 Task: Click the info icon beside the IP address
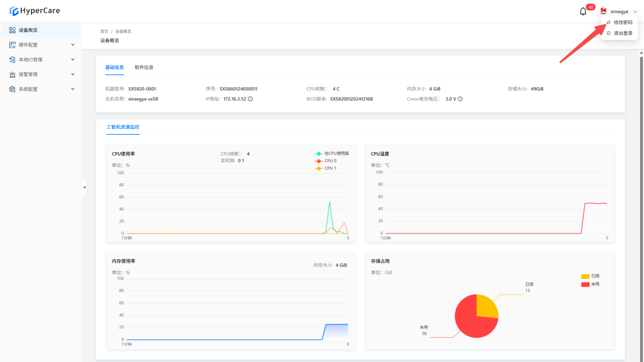click(250, 99)
